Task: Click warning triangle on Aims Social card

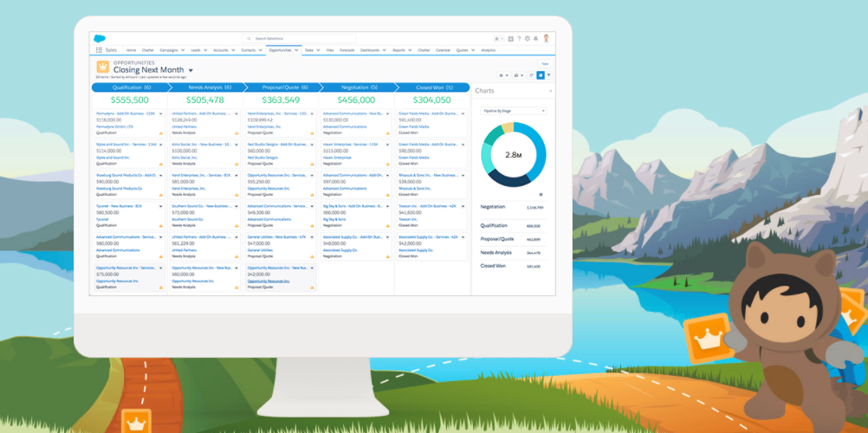Action: pos(236,164)
